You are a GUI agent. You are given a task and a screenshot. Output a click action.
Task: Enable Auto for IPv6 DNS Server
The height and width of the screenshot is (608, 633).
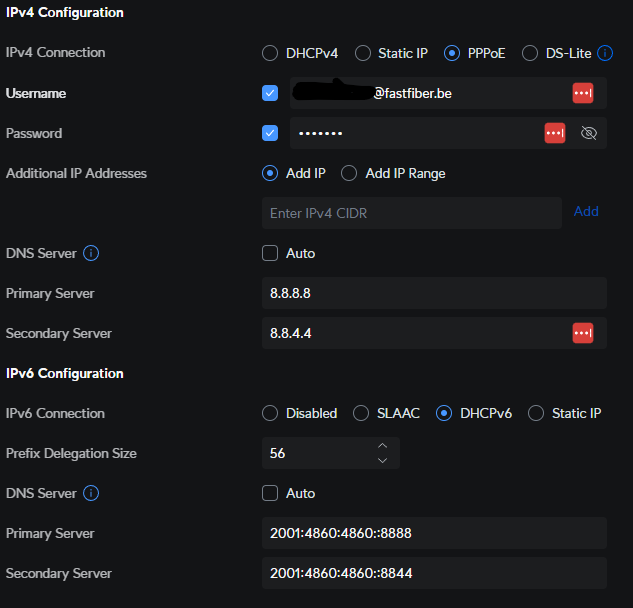(270, 493)
